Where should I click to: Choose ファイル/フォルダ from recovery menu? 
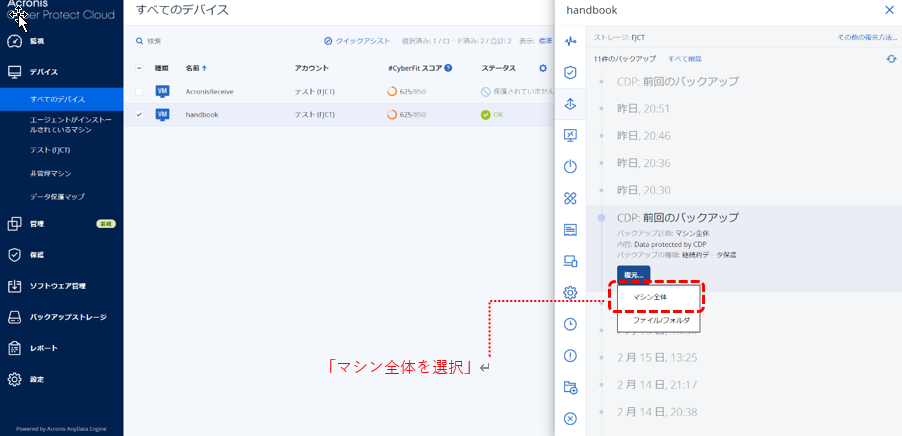coord(660,320)
